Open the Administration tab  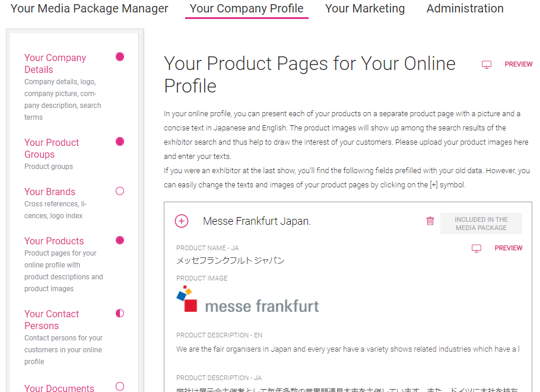pyautogui.click(x=465, y=8)
